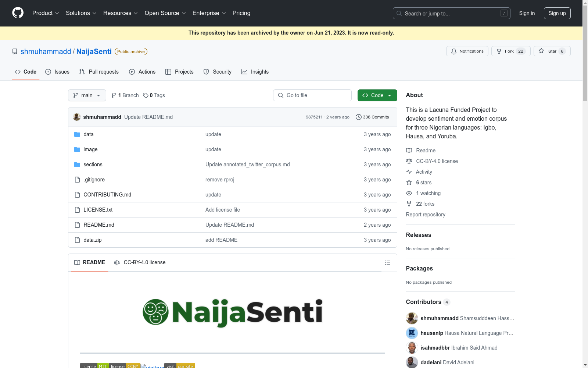Open the Issues tab
The height and width of the screenshot is (368, 588).
(57, 72)
